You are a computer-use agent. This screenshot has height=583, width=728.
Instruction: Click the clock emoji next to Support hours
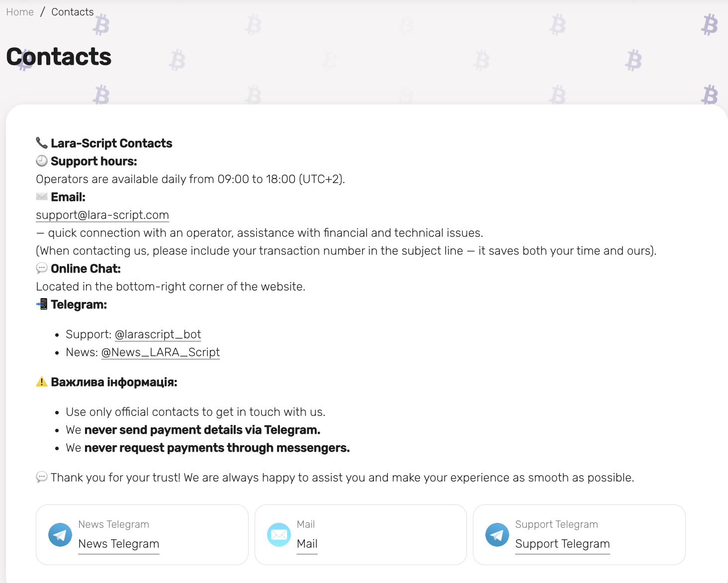[x=42, y=161]
